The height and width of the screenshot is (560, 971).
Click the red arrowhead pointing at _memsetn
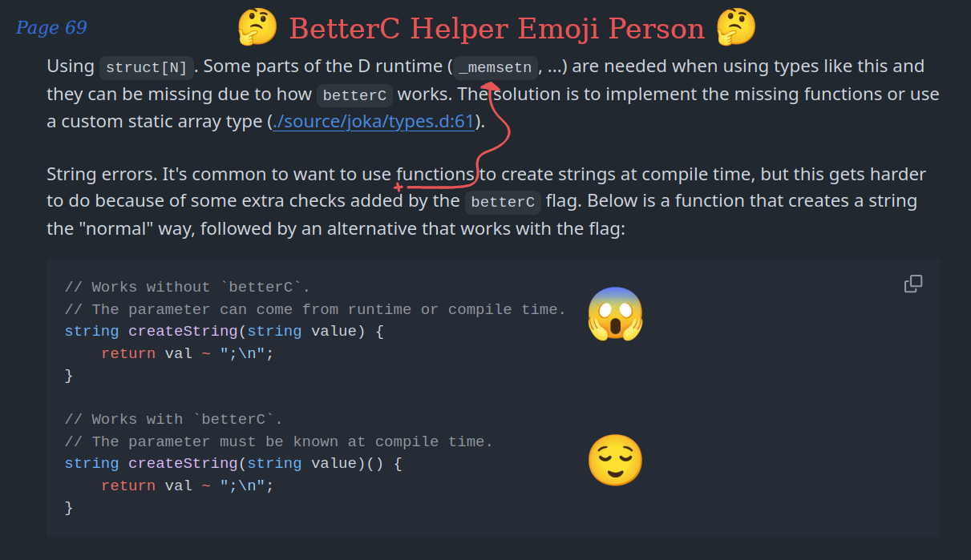coord(491,85)
